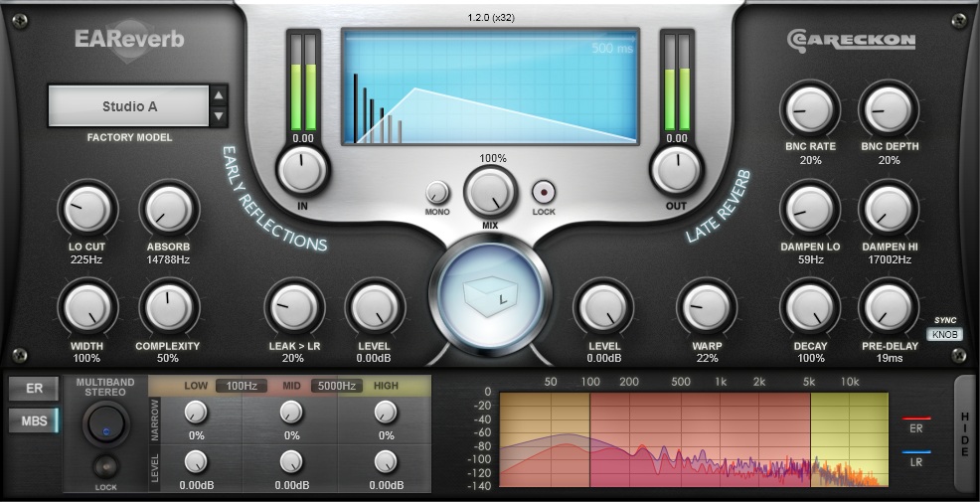Open the Studio A factory model selector
The height and width of the screenshot is (502, 980).
(x=129, y=106)
